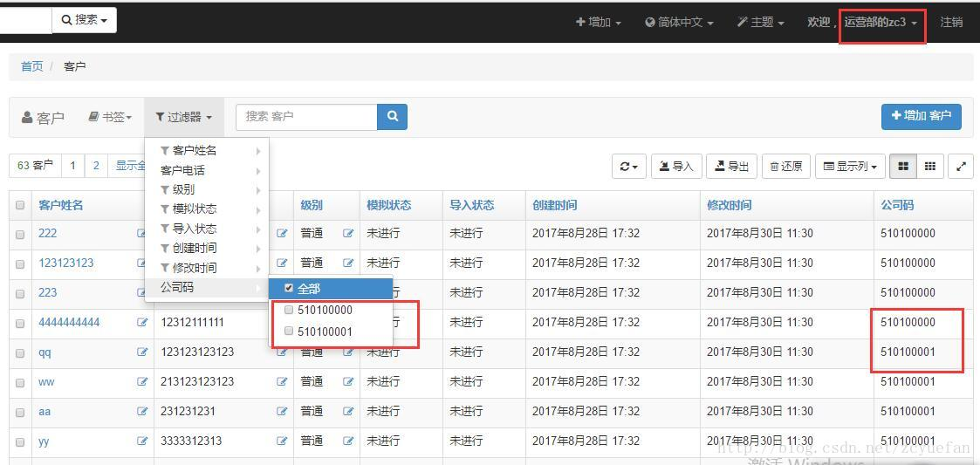980x465 pixels.
Task: Check the 510100001 company code filter
Action: pyautogui.click(x=288, y=332)
